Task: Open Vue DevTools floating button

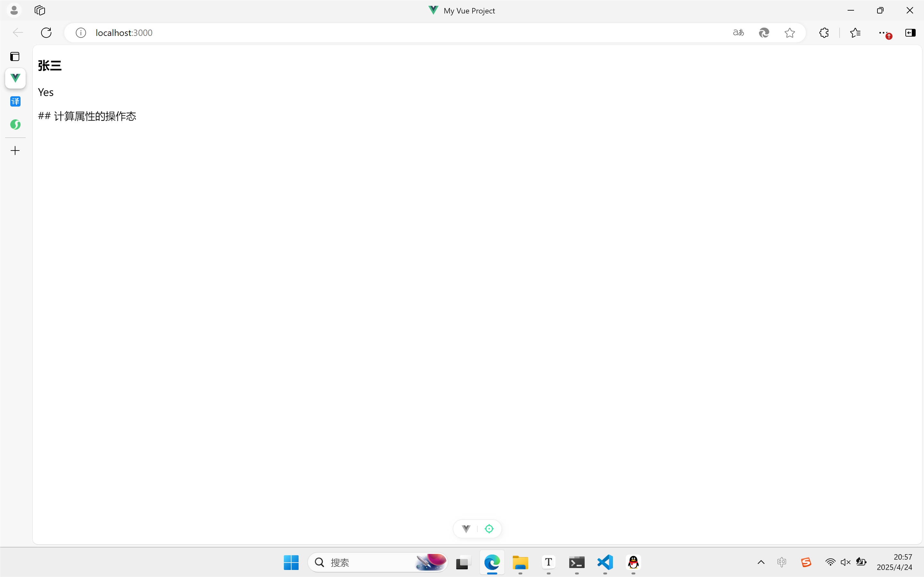Action: (466, 529)
